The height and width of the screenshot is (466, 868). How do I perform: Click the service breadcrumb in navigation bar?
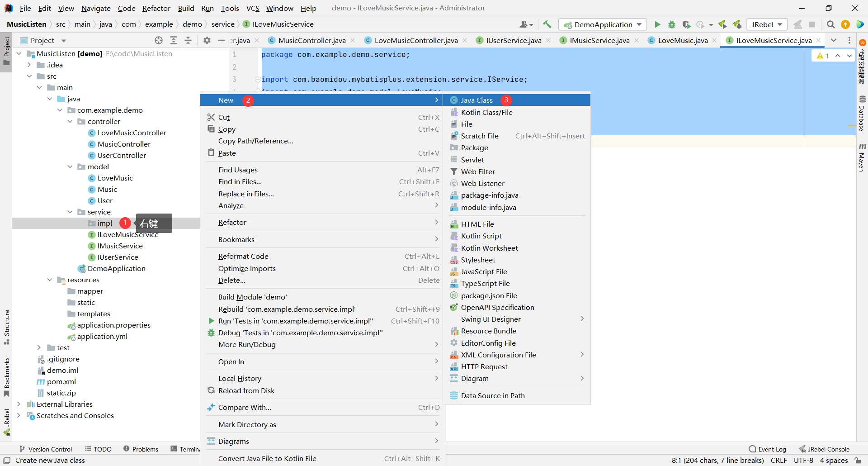pyautogui.click(x=223, y=24)
